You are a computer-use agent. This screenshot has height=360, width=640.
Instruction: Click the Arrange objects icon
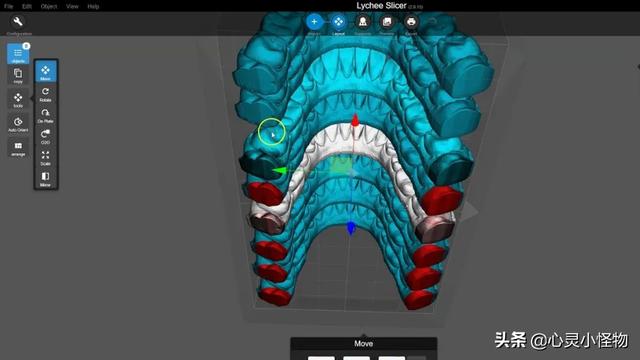point(18,148)
